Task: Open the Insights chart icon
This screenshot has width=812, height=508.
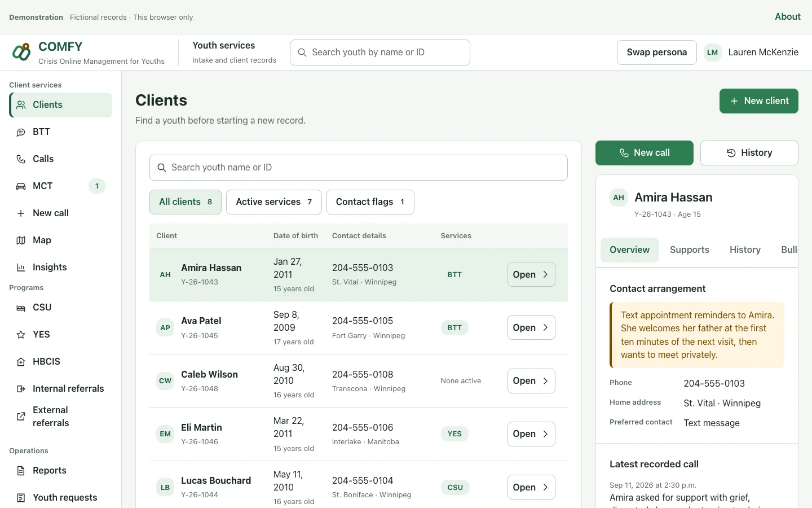Action: (21, 268)
